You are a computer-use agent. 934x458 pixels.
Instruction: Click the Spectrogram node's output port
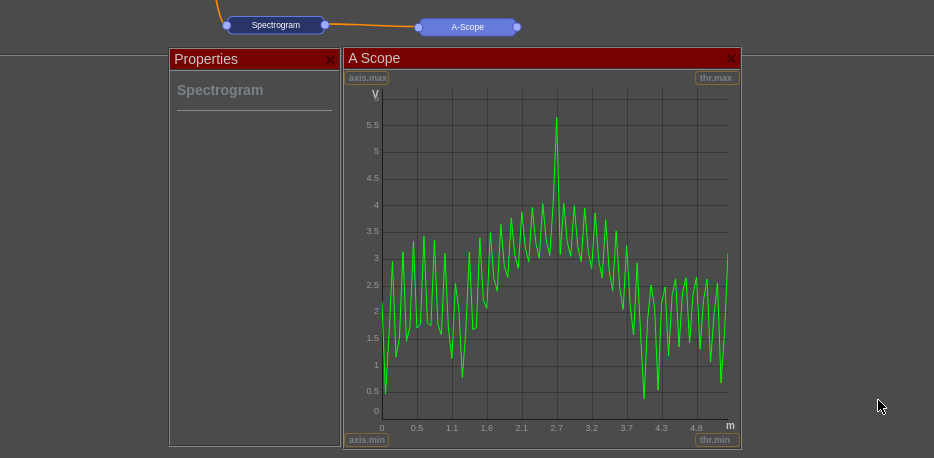pyautogui.click(x=325, y=25)
